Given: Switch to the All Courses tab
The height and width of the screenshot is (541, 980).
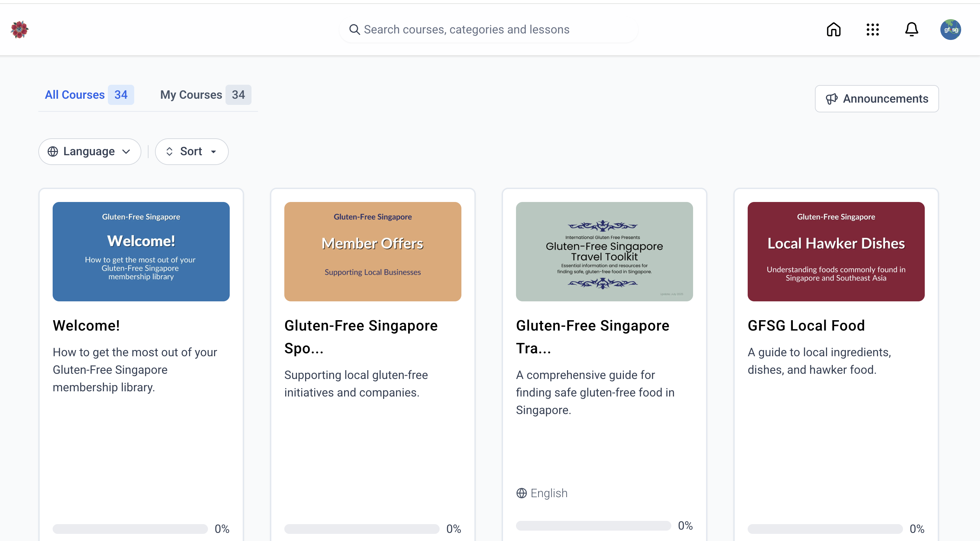Looking at the screenshot, I should pos(89,95).
